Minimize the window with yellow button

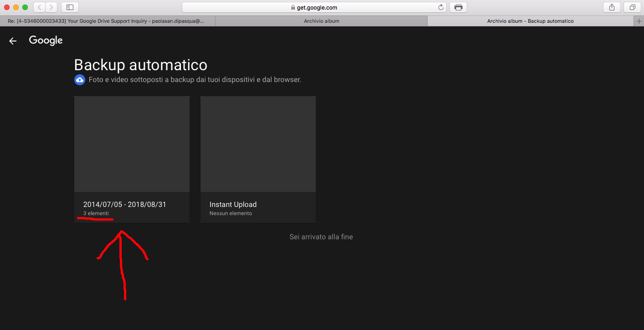(16, 7)
